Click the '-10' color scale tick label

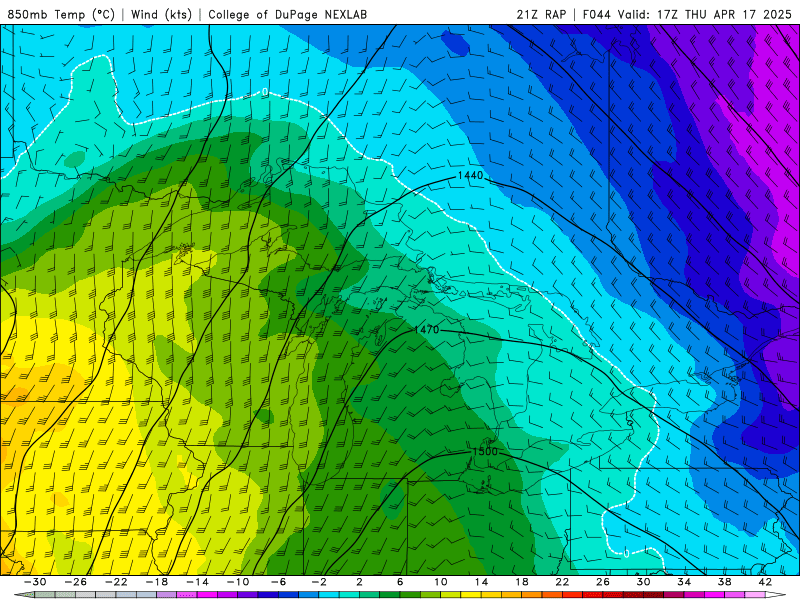pos(238,582)
